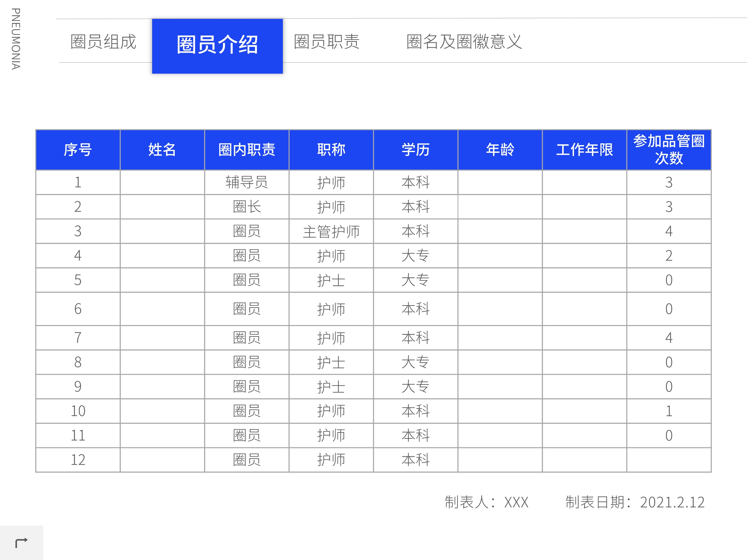Select the count 1 cell in row 10
The image size is (747, 560).
pyautogui.click(x=669, y=411)
